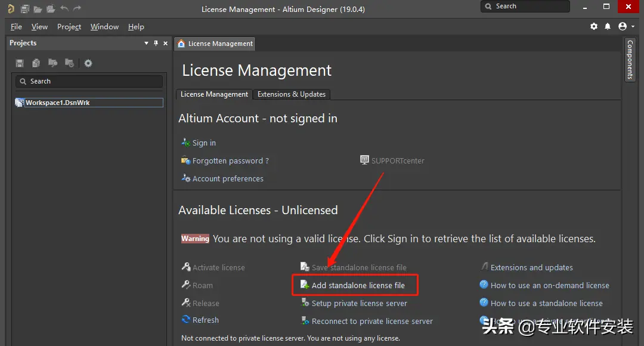Click the Roam license link
Viewport: 644px width, 346px height.
[x=203, y=285]
